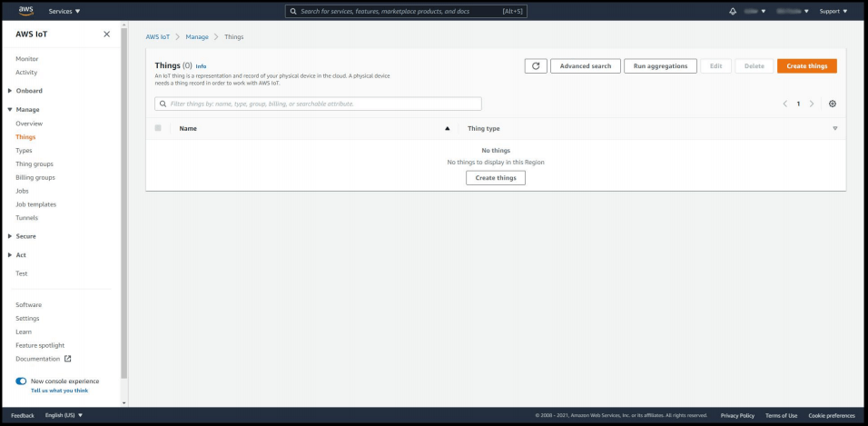The width and height of the screenshot is (868, 426).
Task: Refresh the Things list
Action: coord(536,66)
